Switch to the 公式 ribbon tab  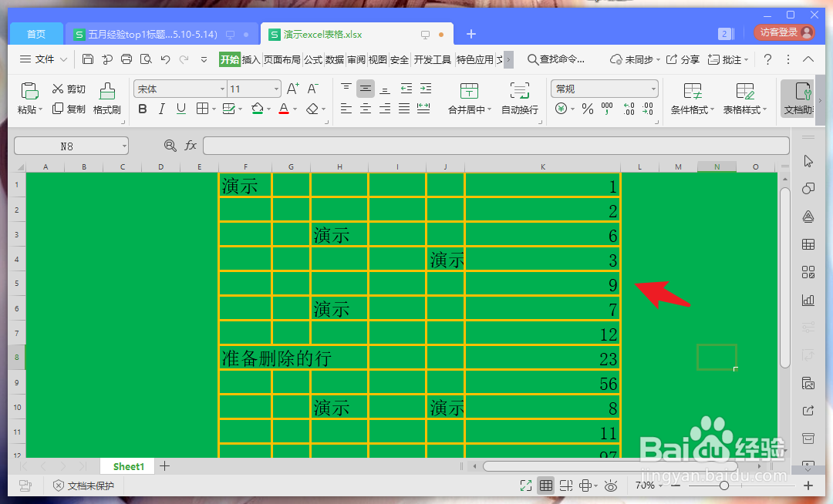tap(313, 59)
